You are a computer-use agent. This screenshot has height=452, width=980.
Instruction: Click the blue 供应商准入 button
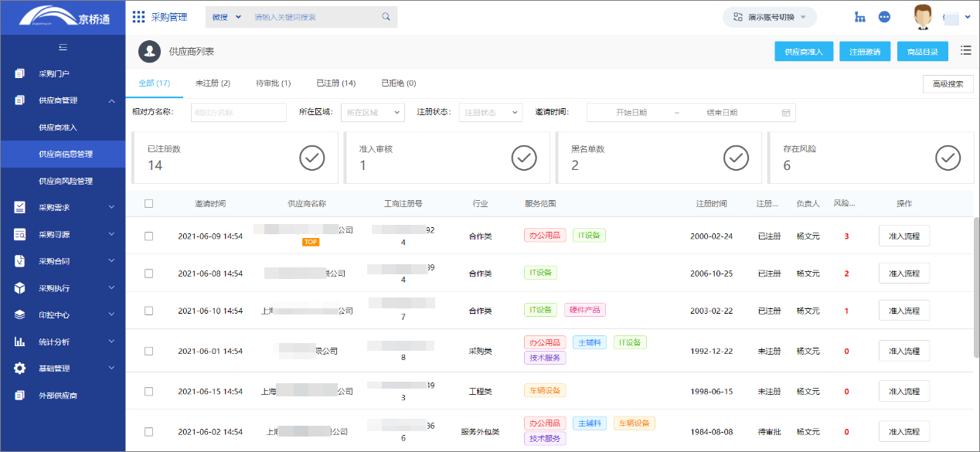tap(804, 52)
